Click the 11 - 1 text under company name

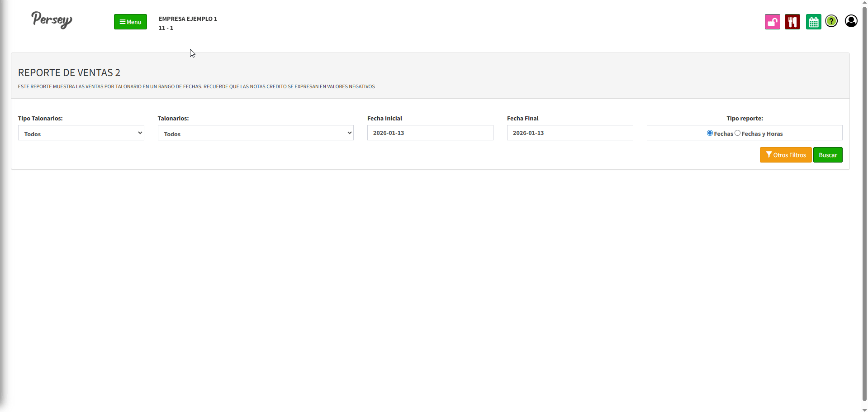point(166,28)
